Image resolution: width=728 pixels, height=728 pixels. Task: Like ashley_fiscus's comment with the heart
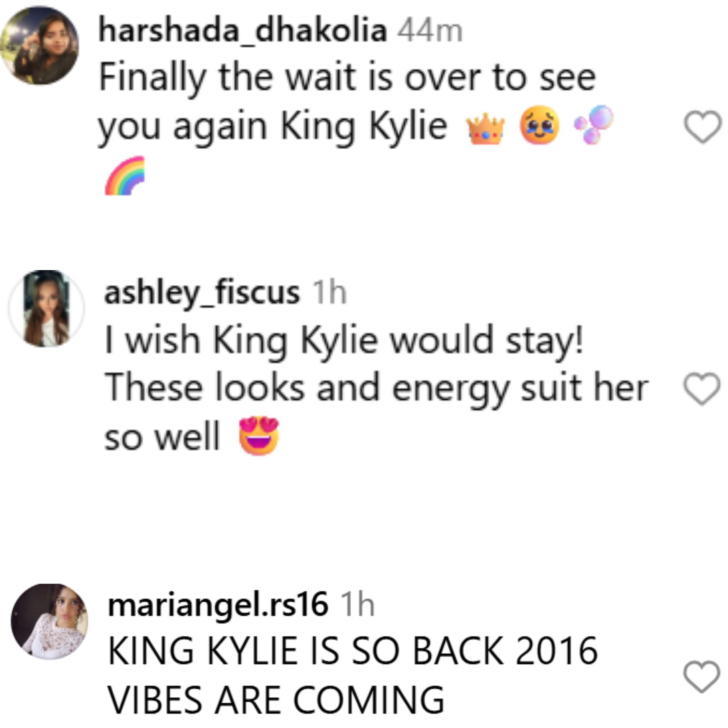pos(702,389)
